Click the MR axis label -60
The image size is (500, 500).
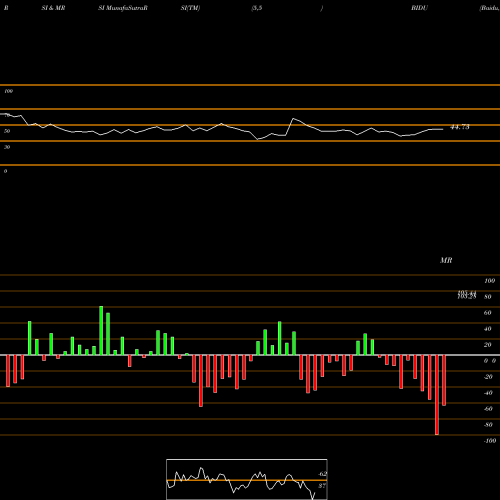coord(488,409)
